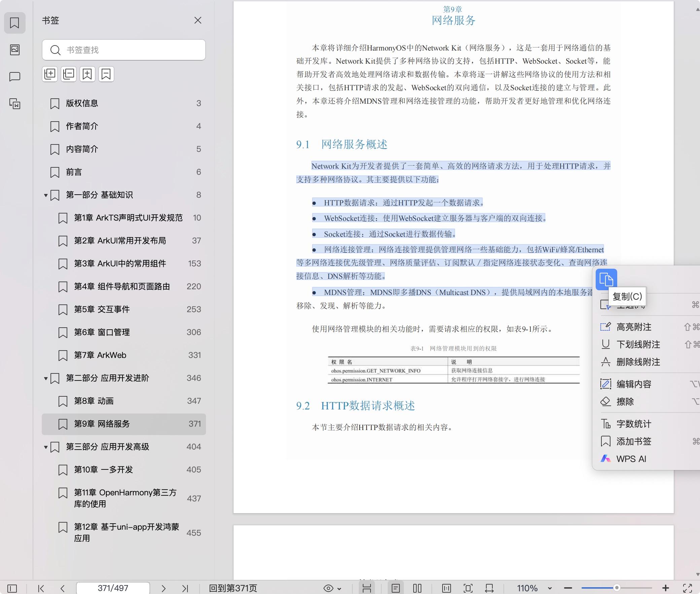The image size is (700, 594).
Task: Open the 第7章 ArkWeb bookmark
Action: [100, 355]
